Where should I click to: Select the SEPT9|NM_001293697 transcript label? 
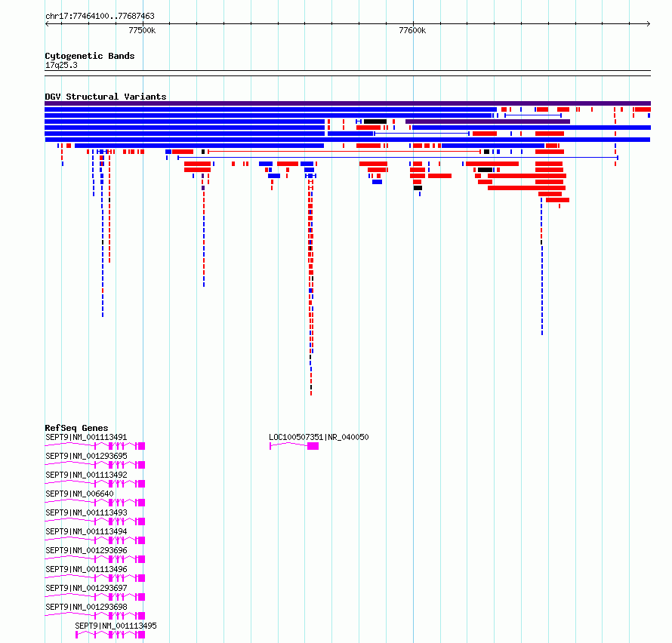coord(86,588)
